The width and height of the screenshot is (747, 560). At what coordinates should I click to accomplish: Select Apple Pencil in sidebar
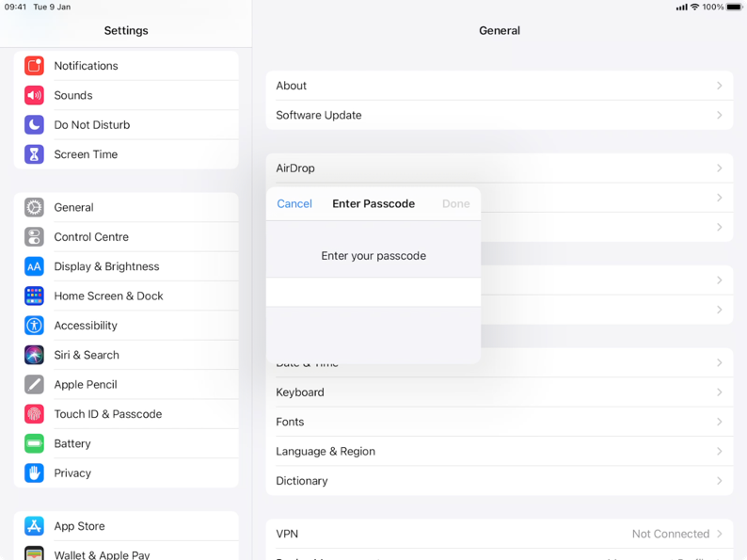[126, 385]
